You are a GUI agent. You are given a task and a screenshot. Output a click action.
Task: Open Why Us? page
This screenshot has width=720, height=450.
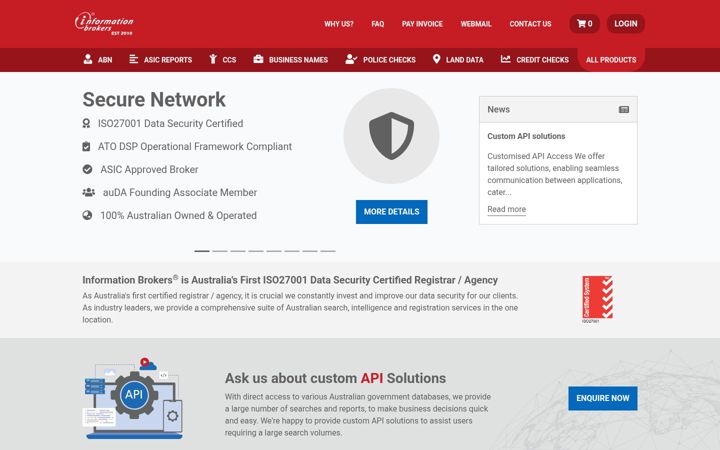click(339, 24)
